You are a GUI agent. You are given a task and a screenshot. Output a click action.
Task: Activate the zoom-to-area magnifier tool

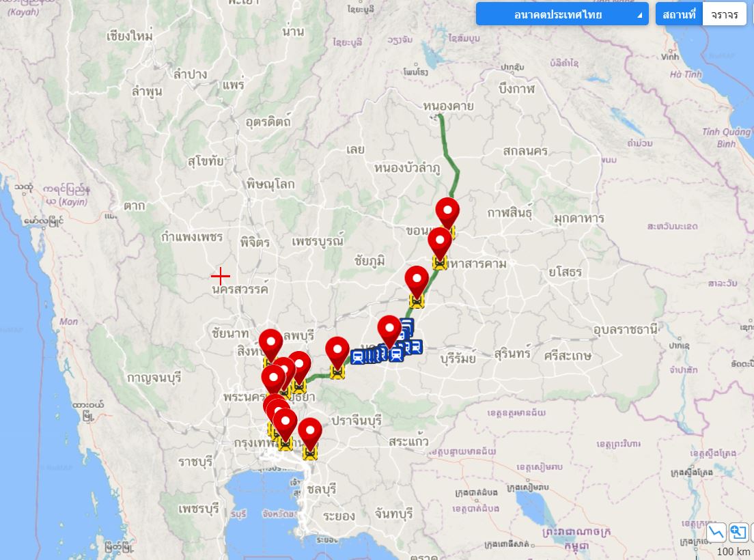tap(738, 532)
